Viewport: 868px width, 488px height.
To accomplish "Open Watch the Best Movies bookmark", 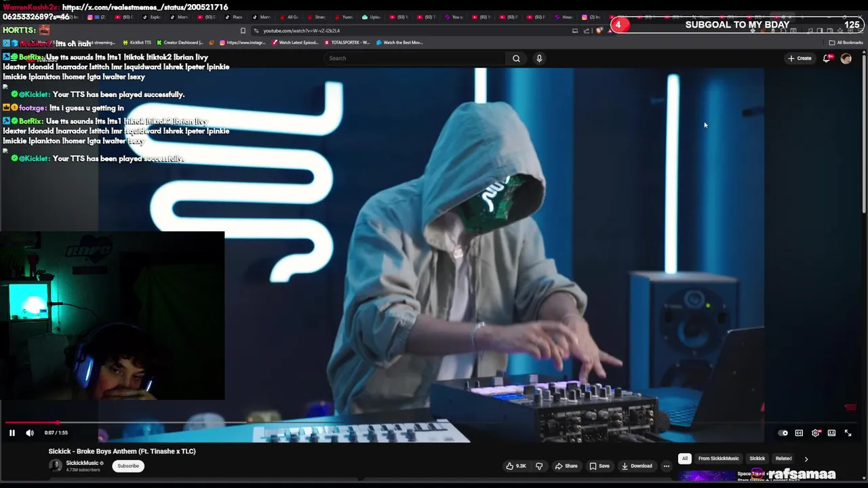I will 399,43.
